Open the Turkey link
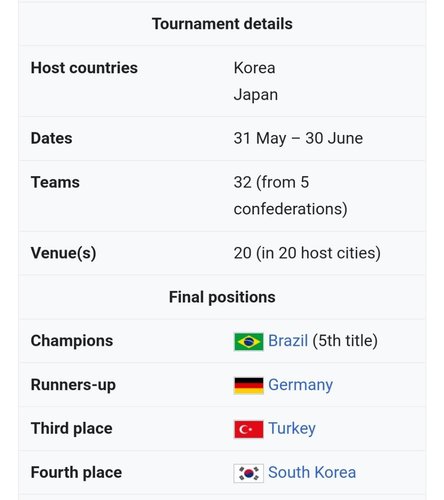This screenshot has height=500, width=444. pos(292,429)
